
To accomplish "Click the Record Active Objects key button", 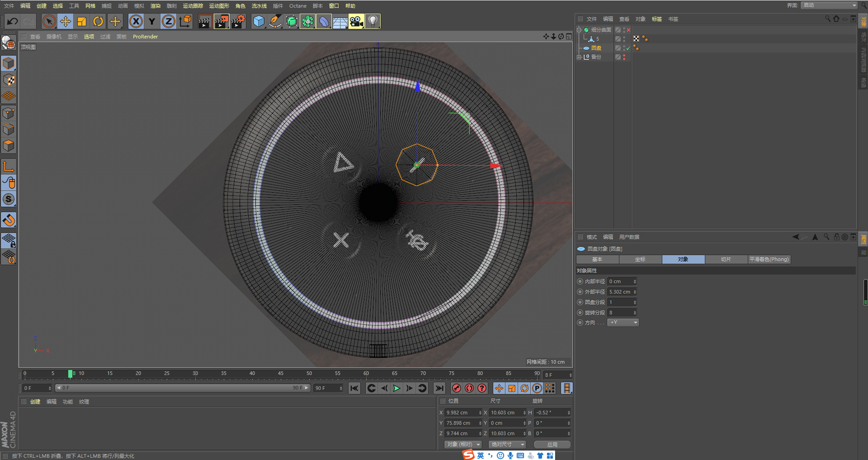I will pyautogui.click(x=456, y=388).
